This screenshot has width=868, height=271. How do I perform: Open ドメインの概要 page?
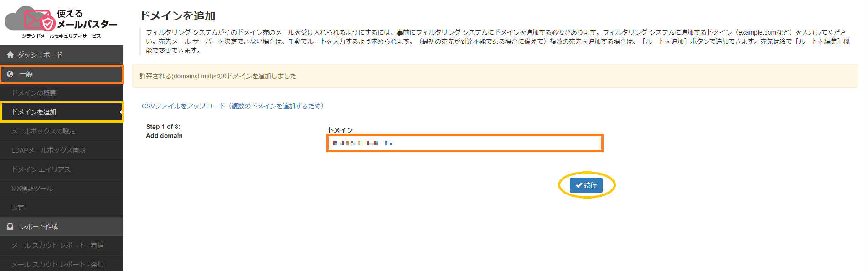(62, 93)
